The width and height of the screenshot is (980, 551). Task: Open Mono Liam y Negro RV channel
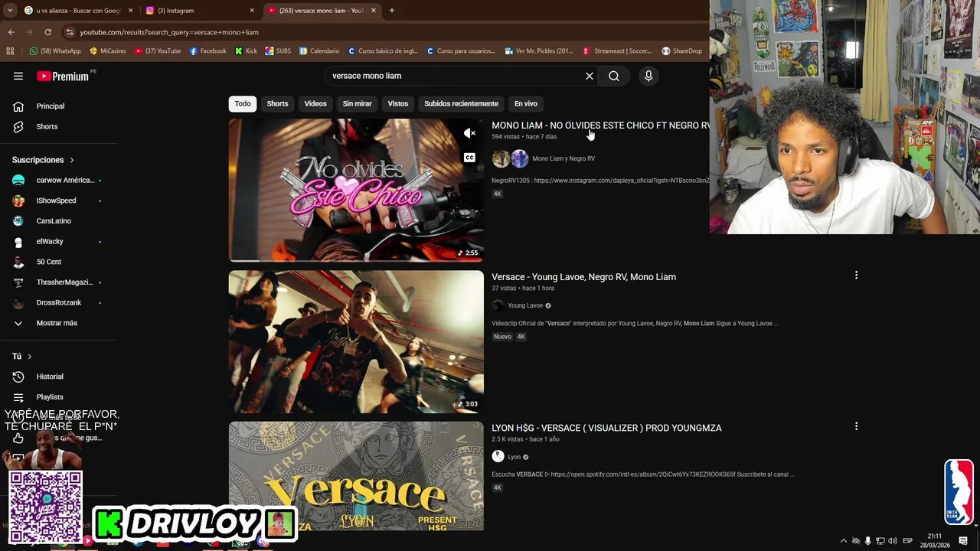click(563, 158)
